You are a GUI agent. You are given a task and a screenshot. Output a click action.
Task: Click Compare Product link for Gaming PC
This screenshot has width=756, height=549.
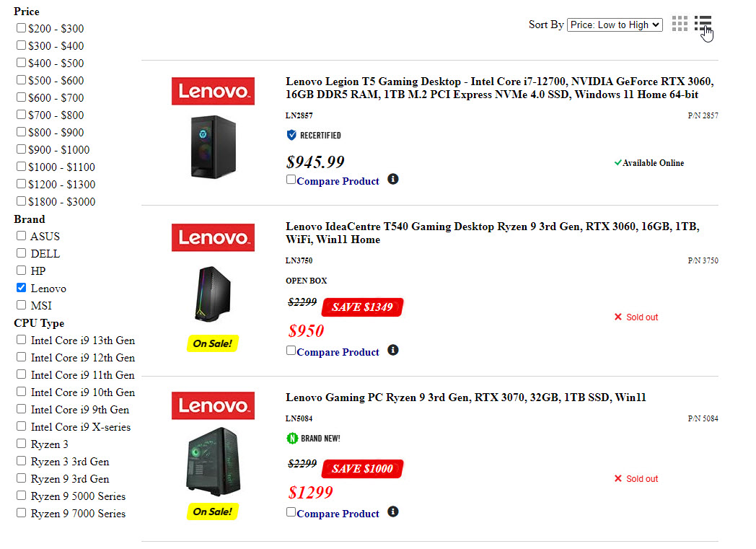click(x=338, y=514)
